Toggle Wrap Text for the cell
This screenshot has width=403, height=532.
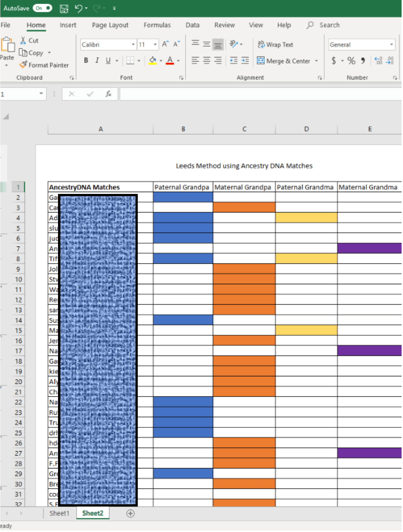coord(275,44)
